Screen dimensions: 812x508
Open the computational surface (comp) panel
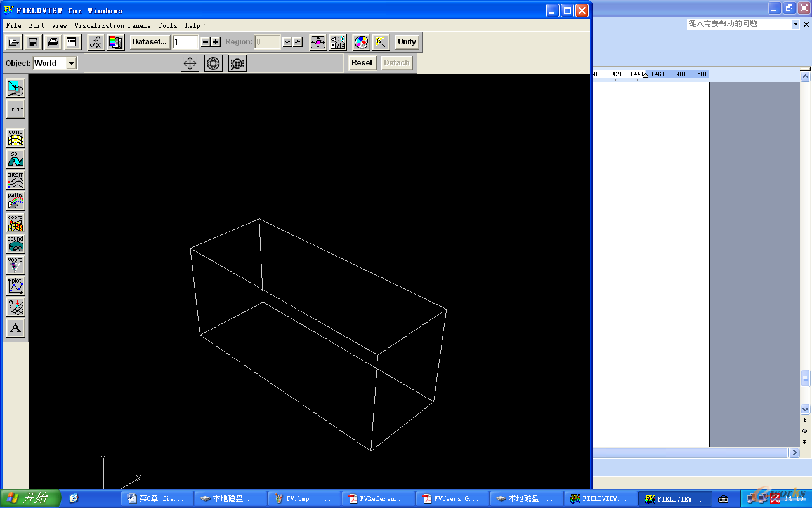pyautogui.click(x=15, y=138)
